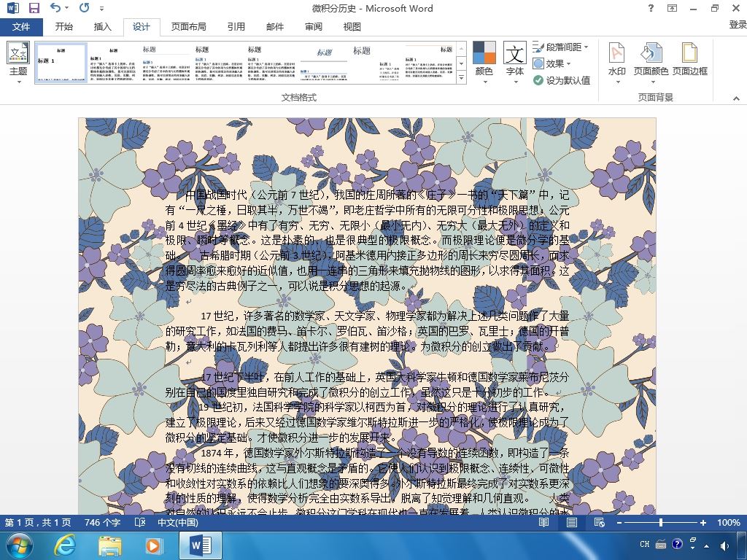Open Ribbon Display Options button
747x560 pixels.
click(x=672, y=8)
